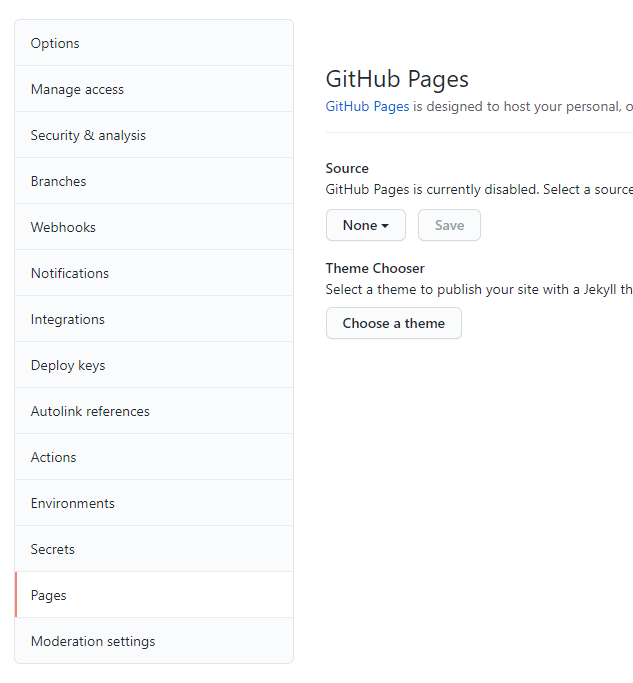Go to Secrets settings page

click(x=52, y=549)
